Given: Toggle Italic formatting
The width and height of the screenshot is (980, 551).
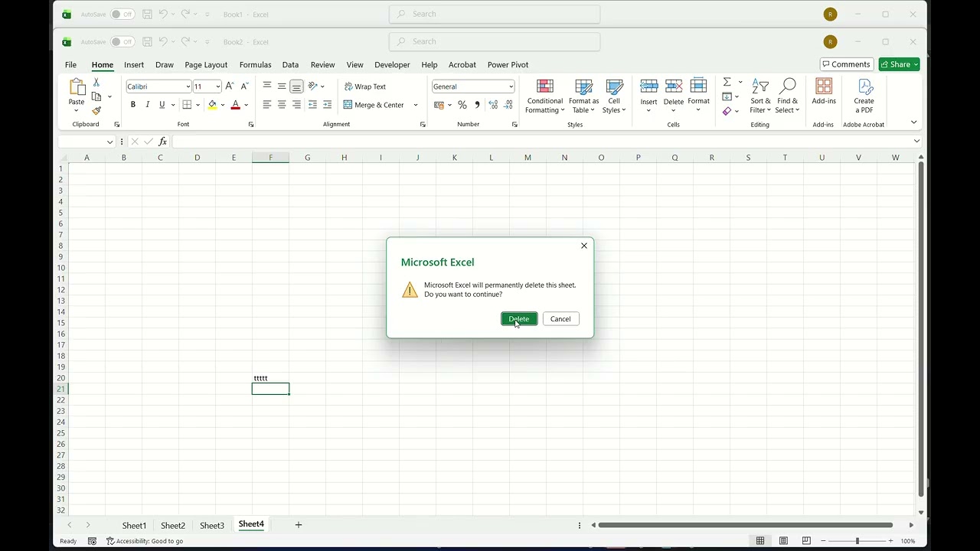Looking at the screenshot, I should point(147,105).
